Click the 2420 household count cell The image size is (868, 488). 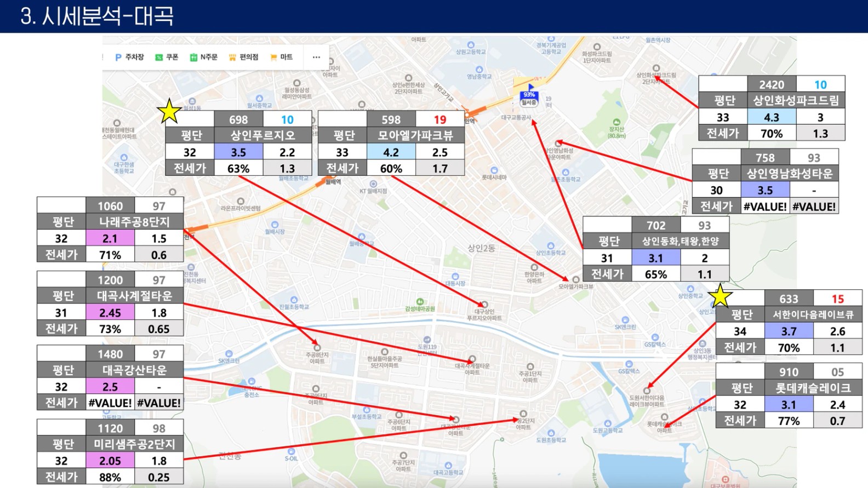coord(772,84)
